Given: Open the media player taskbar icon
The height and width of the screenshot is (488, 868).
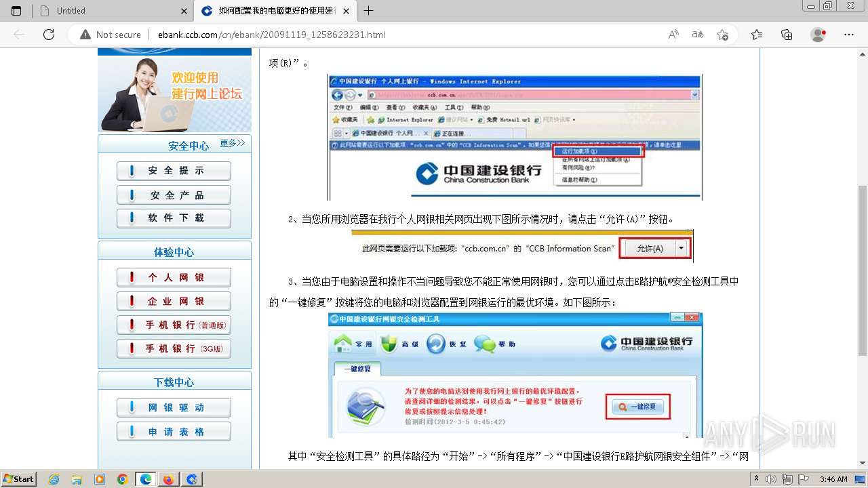Looking at the screenshot, I should click(100, 479).
